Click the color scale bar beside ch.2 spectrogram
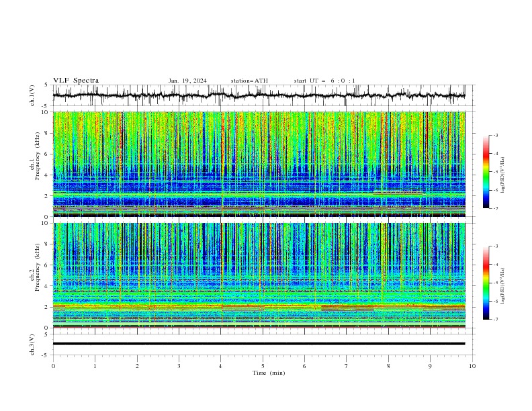 486,283
